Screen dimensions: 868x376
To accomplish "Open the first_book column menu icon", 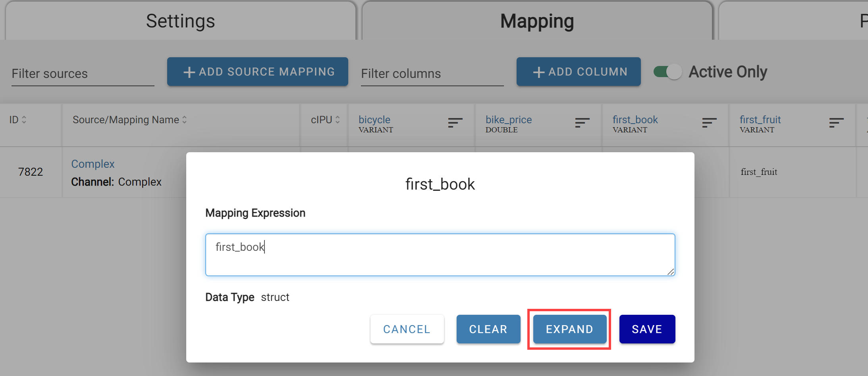I will tap(709, 123).
